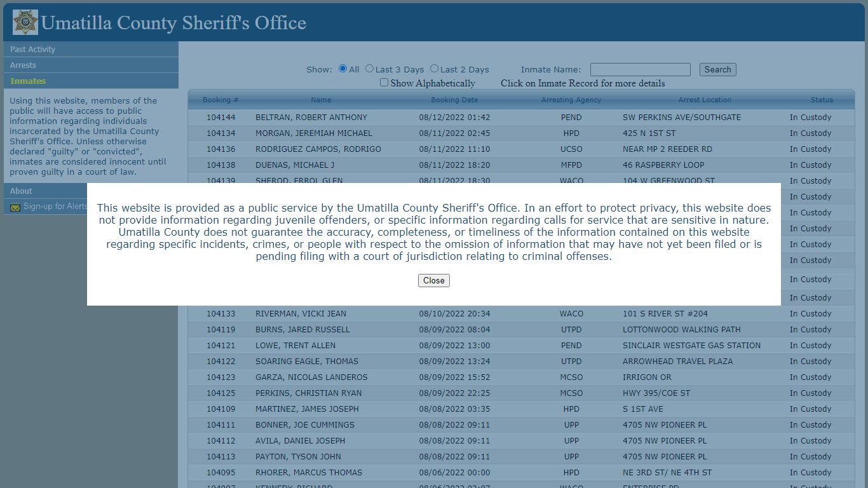Image resolution: width=868 pixels, height=488 pixels.
Task: Click arrest location ARROWHEAD TRAVEL PLAZA
Action: [678, 361]
